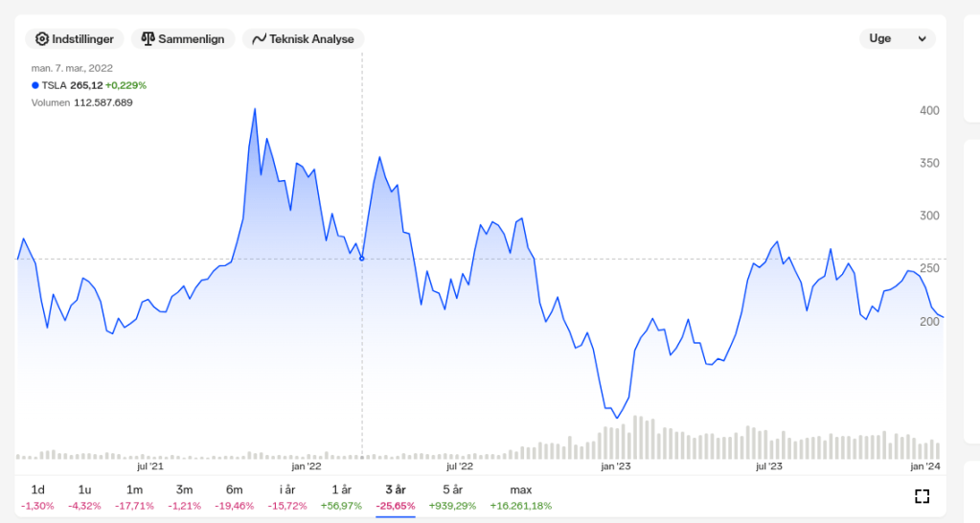The image size is (980, 523).
Task: Choose the 1 år time range
Action: pyautogui.click(x=341, y=496)
